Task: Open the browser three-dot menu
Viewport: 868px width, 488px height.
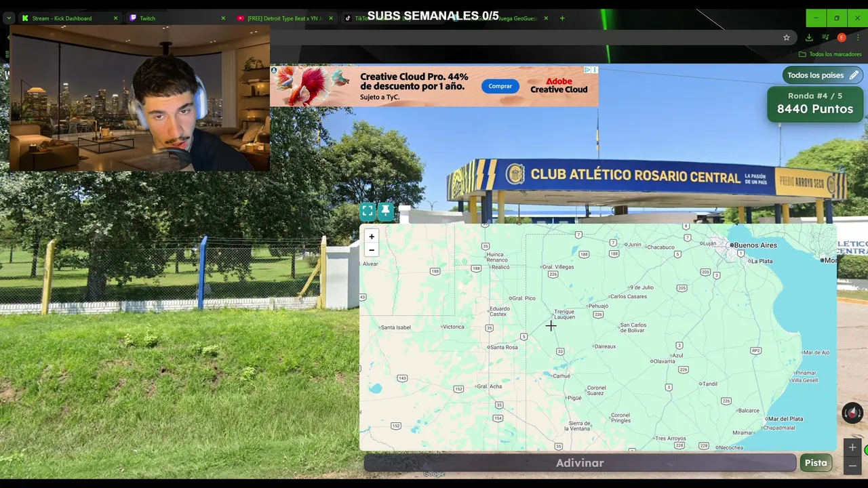Action: (858, 37)
